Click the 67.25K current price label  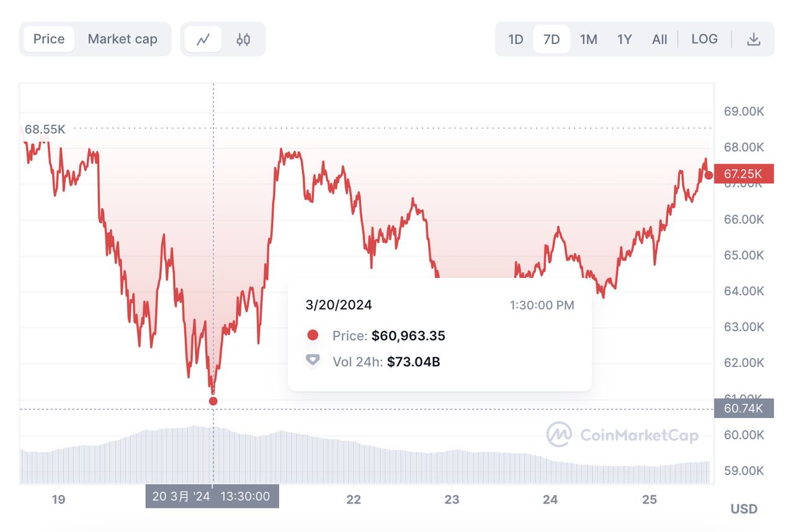[x=744, y=174]
